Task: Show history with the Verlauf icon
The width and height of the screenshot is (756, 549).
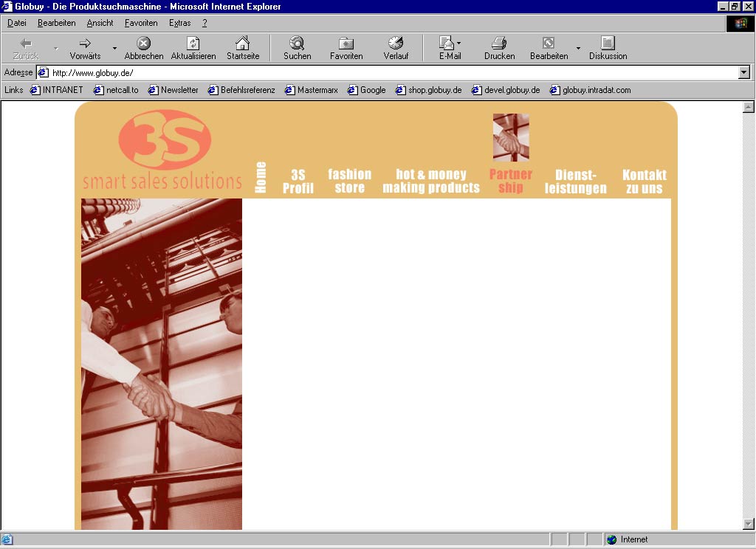Action: 396,43
